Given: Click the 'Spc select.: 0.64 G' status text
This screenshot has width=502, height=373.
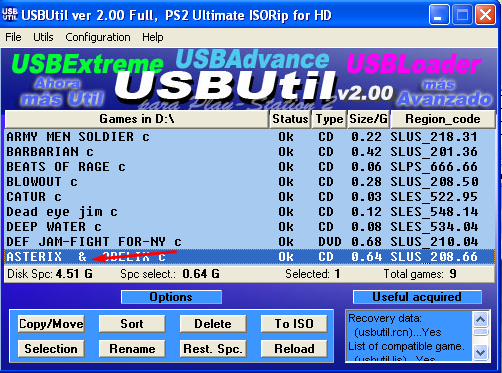Looking at the screenshot, I should 170,274.
